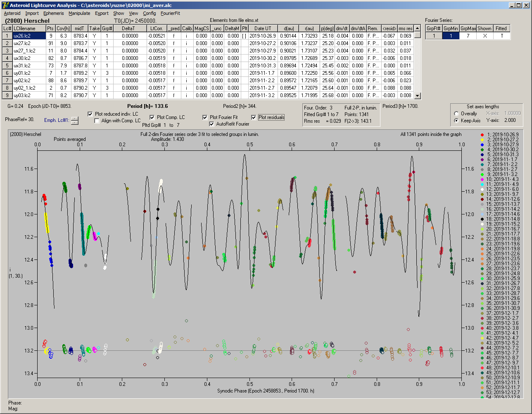Click legend entry 19; 2019-11-15.2
This screenshot has width=532, height=414.
tap(499, 224)
